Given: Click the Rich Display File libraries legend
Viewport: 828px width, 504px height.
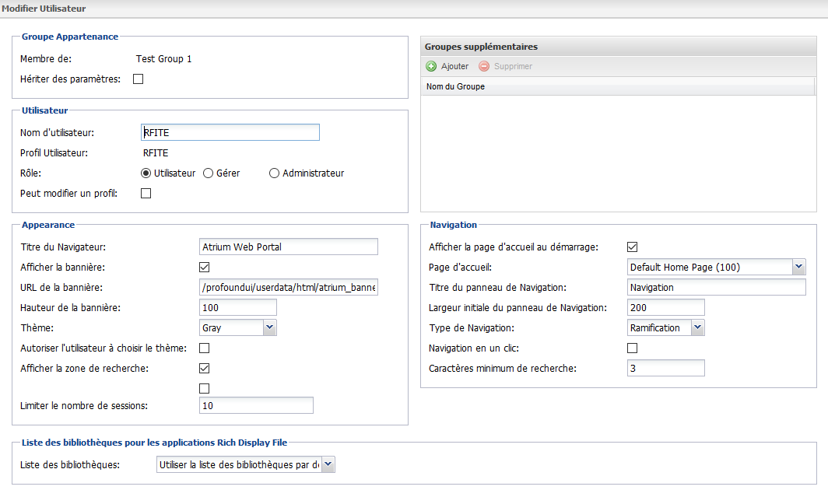Looking at the screenshot, I should (x=154, y=443).
